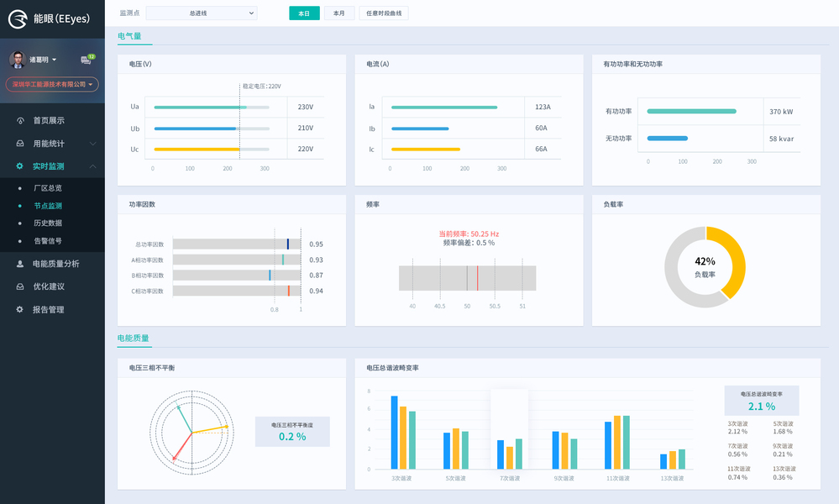Viewport: 839px width, 504px height.
Task: Click the 优化建议 sidebar icon
Action: (20, 286)
